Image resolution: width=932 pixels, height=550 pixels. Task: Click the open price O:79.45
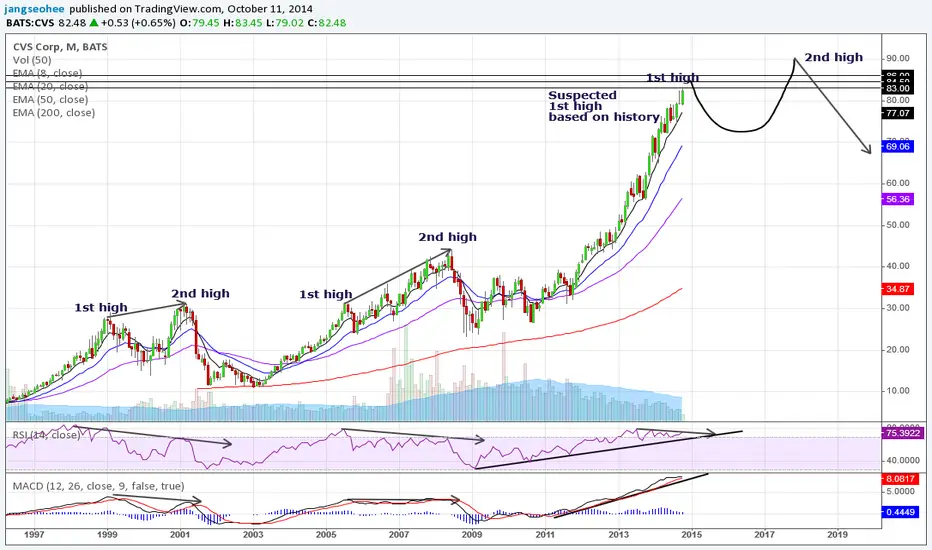point(199,23)
